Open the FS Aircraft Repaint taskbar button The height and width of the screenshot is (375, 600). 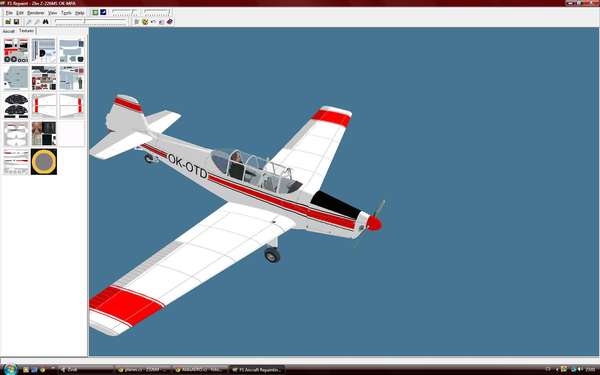258,370
